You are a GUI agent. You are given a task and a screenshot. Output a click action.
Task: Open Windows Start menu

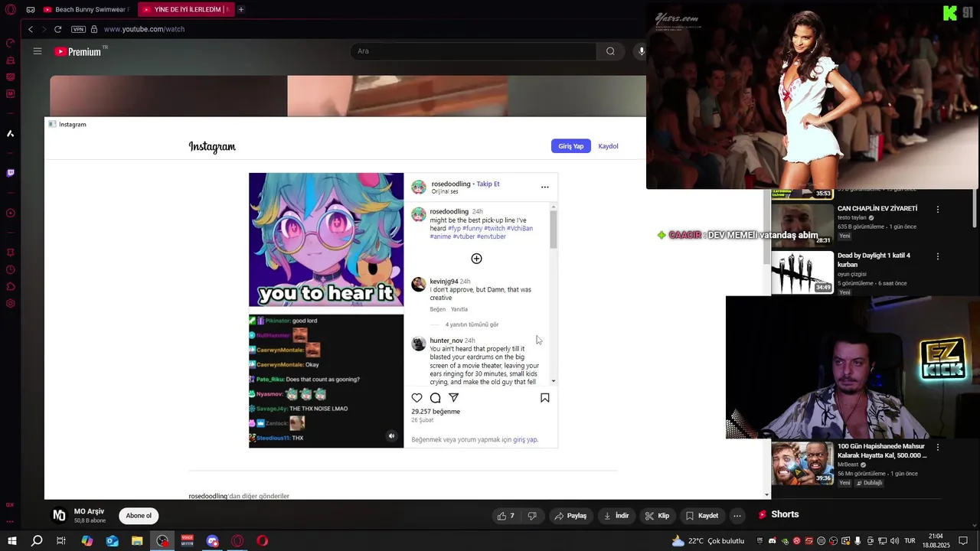pyautogui.click(x=11, y=541)
